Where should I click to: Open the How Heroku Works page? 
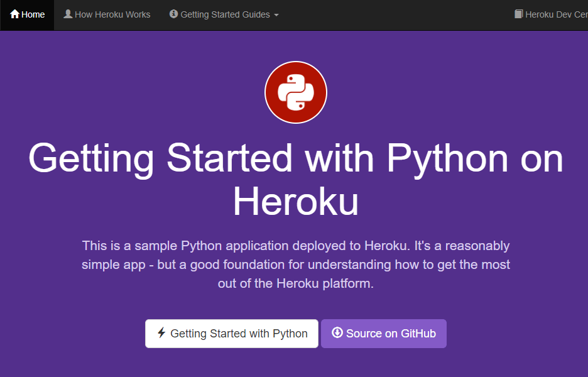[x=107, y=15]
